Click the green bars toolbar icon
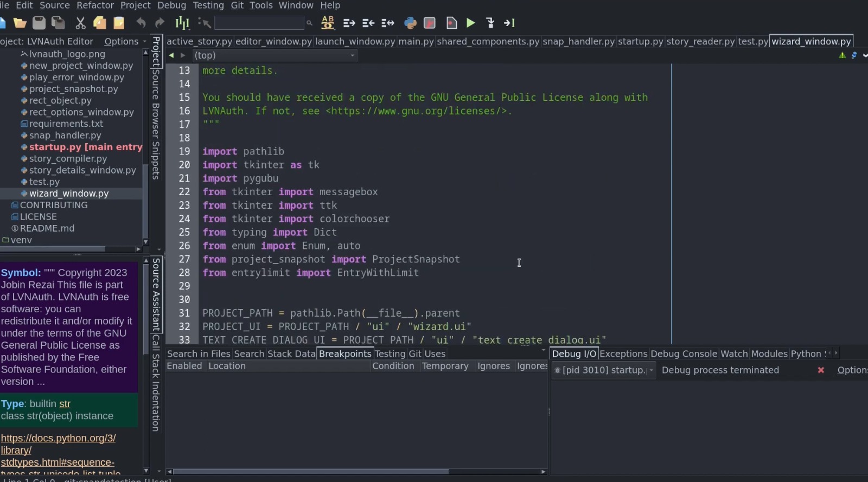Viewport: 868px width, 482px height. [x=182, y=23]
